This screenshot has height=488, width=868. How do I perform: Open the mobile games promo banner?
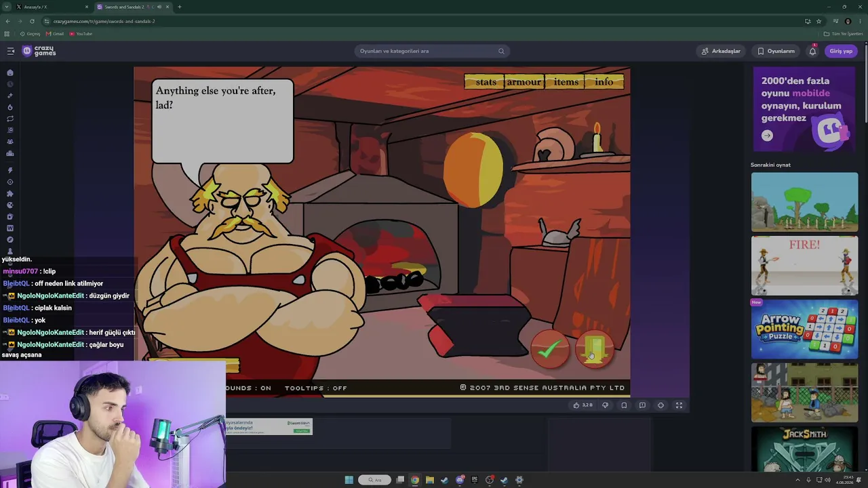804,108
